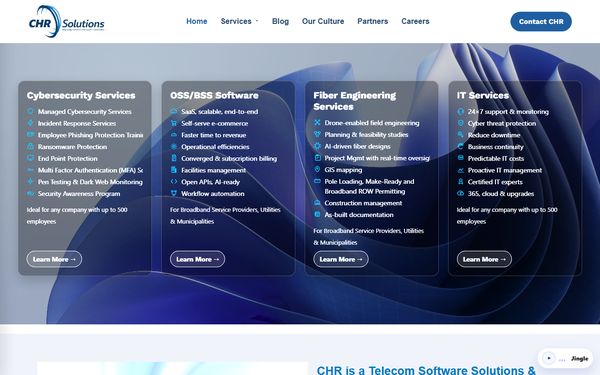Click the Open APIs code icon
Viewport: 600px width, 375px height.
click(174, 182)
